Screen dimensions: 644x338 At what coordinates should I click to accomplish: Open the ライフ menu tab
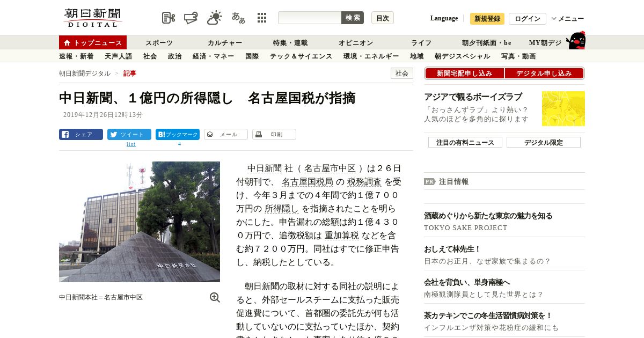tap(421, 43)
